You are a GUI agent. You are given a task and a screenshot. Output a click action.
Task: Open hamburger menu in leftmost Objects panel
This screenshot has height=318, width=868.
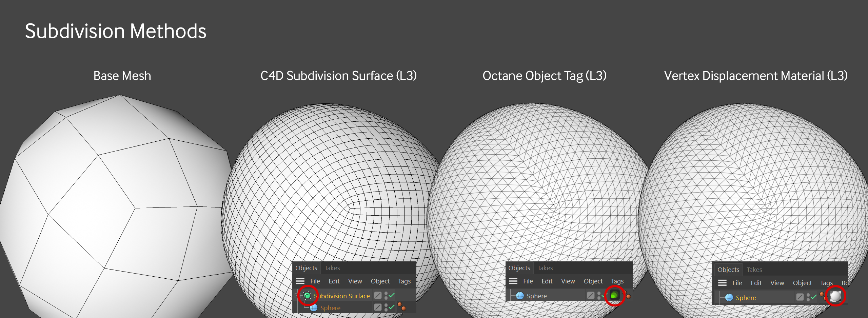coord(300,281)
